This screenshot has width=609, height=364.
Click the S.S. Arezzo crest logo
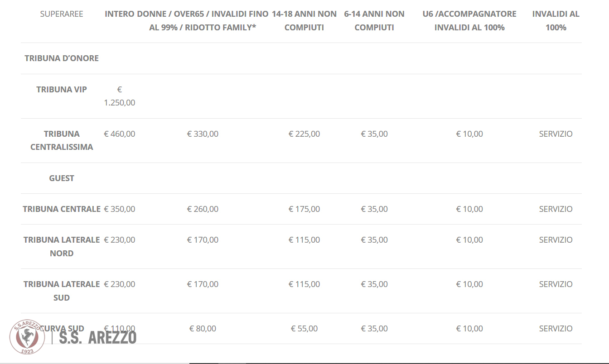[28, 337]
